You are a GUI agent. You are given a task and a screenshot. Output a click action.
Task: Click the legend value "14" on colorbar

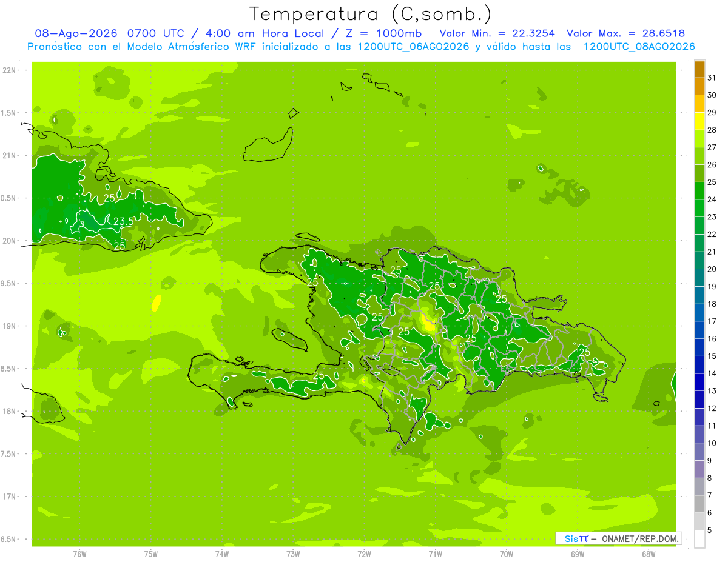pos(712,373)
